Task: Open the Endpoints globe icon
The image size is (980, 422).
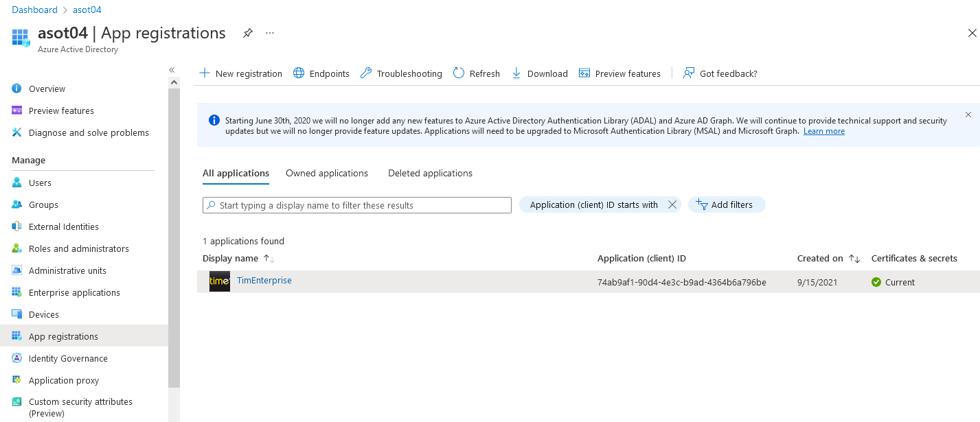Action: point(299,73)
